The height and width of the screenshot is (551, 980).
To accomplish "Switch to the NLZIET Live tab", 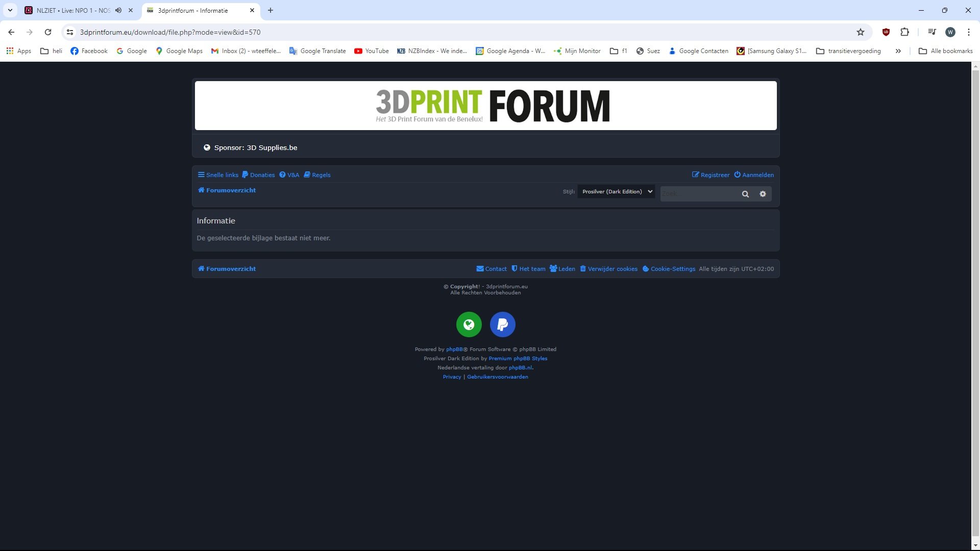I will [x=71, y=10].
